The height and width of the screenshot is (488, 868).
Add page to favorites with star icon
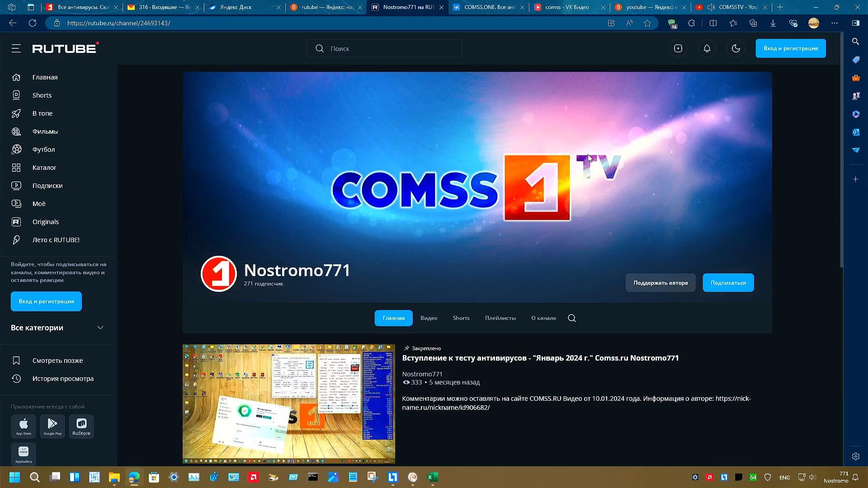[x=647, y=23]
